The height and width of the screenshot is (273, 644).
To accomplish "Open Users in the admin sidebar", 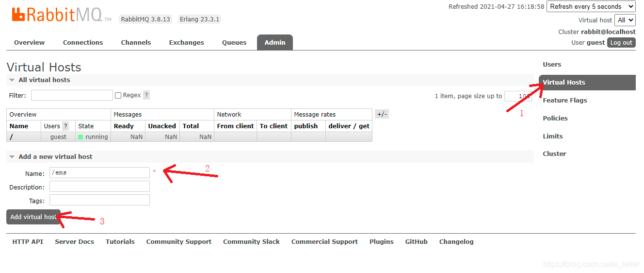I will [x=552, y=64].
